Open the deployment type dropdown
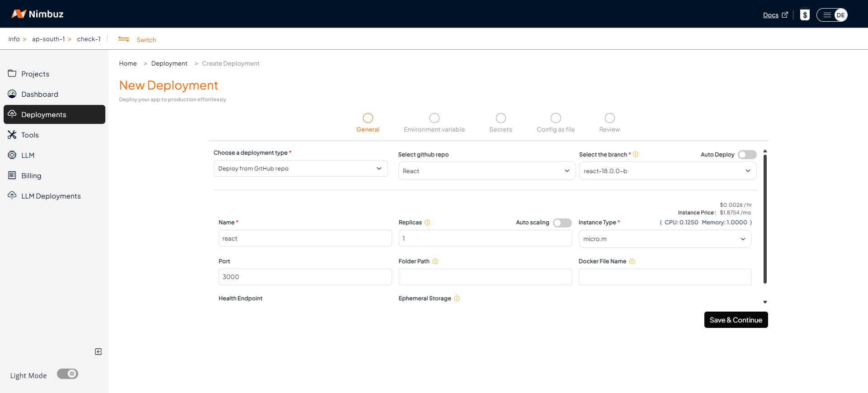 click(x=300, y=169)
